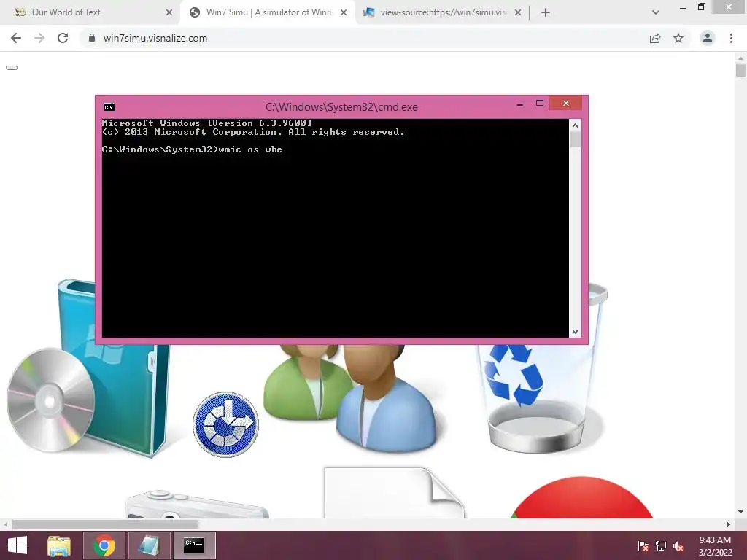Open a new browser tab
Screen dimensions: 747x560
(x=546, y=12)
